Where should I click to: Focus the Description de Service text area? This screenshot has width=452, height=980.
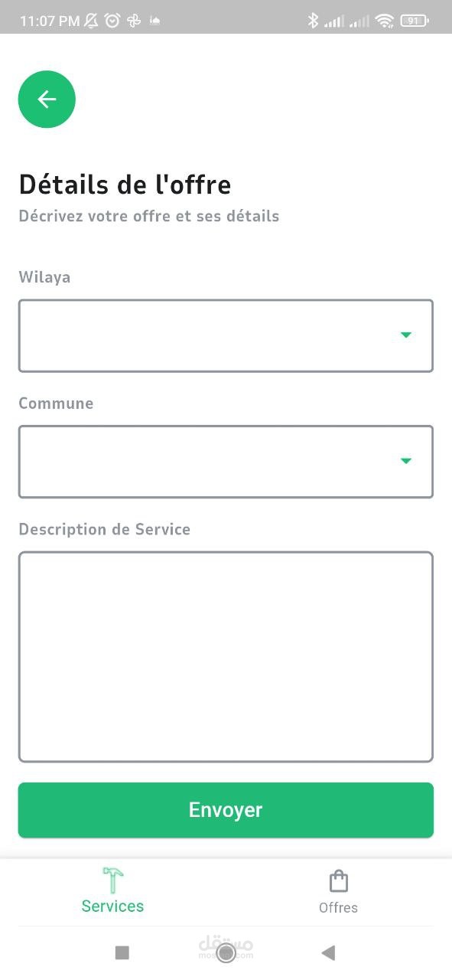click(226, 657)
